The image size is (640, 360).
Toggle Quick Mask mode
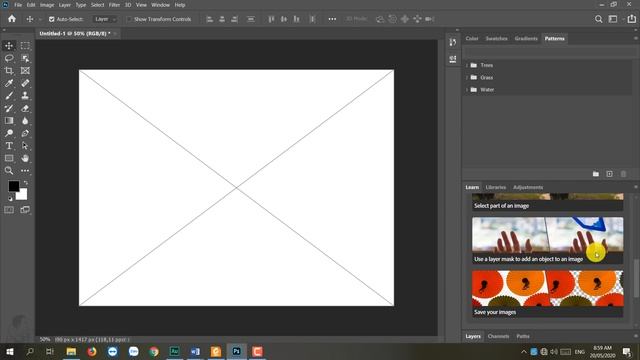pyautogui.click(x=9, y=210)
